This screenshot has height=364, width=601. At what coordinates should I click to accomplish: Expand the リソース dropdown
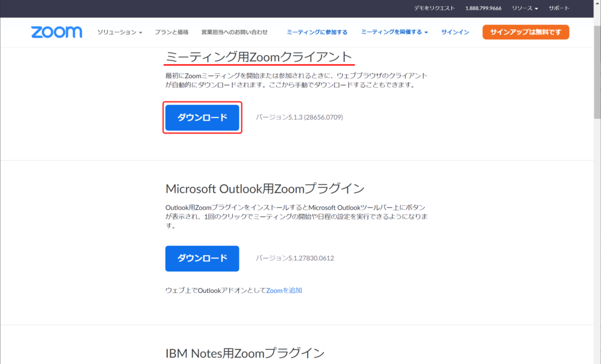pyautogui.click(x=525, y=8)
